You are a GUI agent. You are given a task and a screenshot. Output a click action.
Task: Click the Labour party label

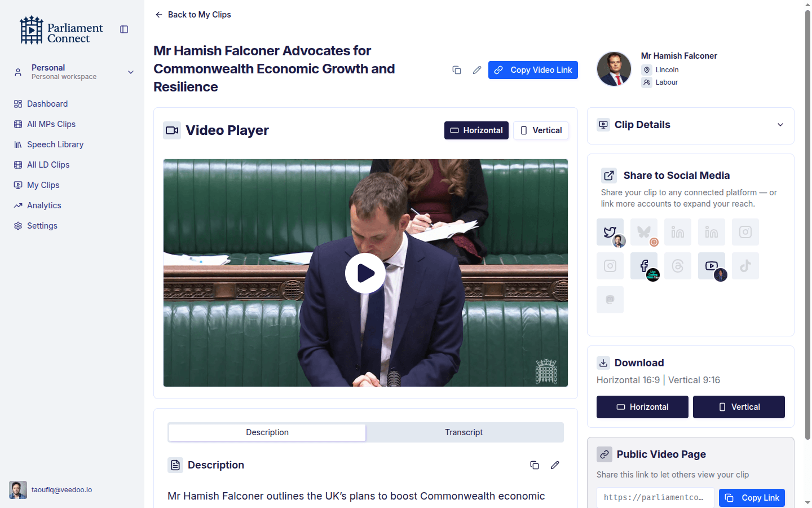(x=667, y=82)
